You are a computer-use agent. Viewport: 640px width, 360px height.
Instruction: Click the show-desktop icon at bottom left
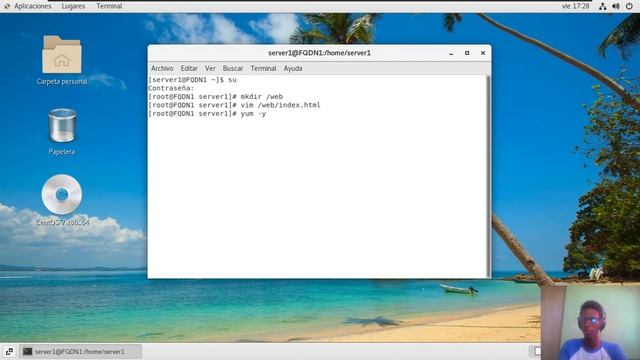[9, 351]
